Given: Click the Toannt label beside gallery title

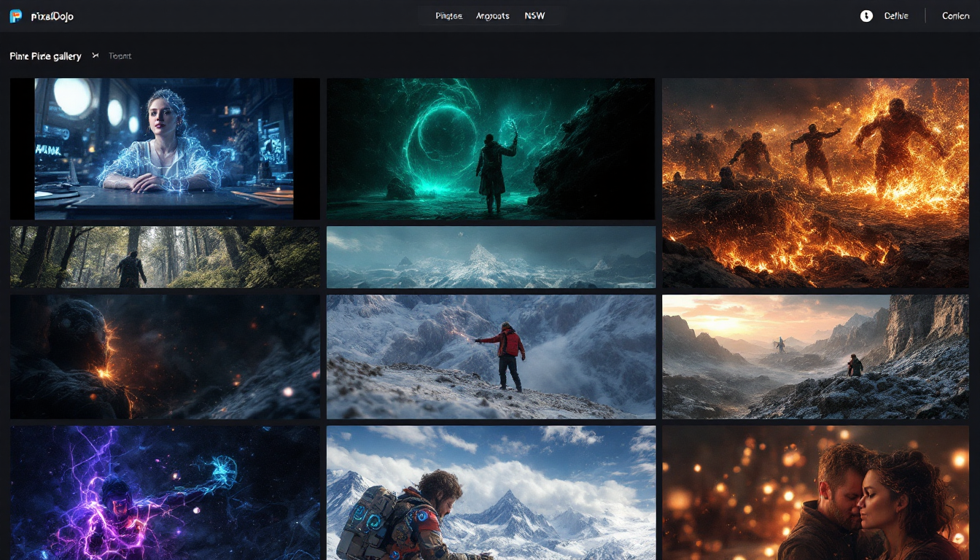Looking at the screenshot, I should click(x=120, y=56).
